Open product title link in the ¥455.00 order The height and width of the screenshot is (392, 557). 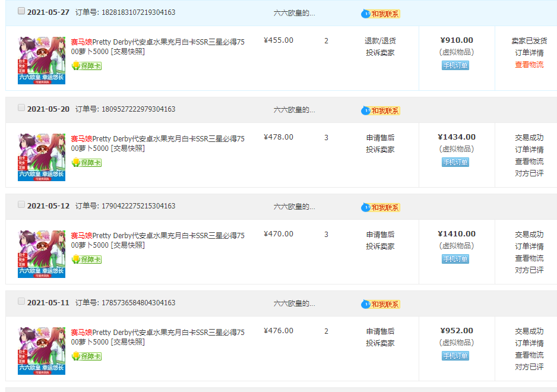pyautogui.click(x=158, y=46)
